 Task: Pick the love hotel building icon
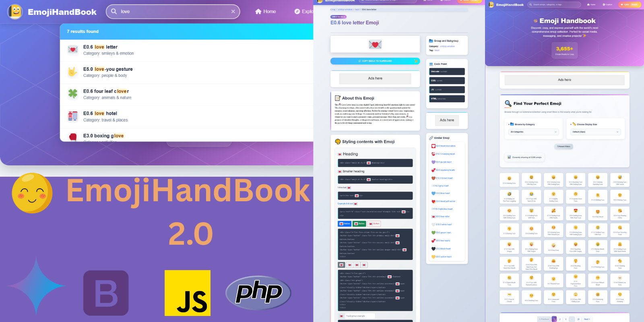coord(73,116)
